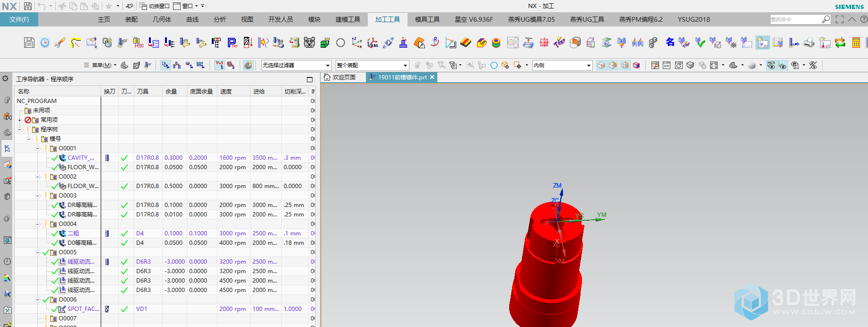Switch to the YSUG2018 ribbon tab

[694, 19]
